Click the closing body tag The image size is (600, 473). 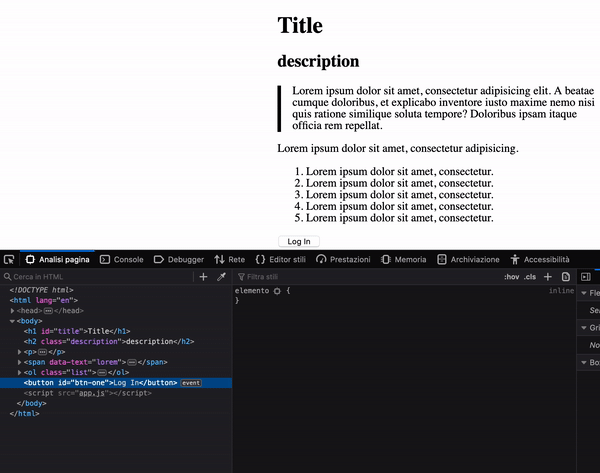(x=31, y=403)
